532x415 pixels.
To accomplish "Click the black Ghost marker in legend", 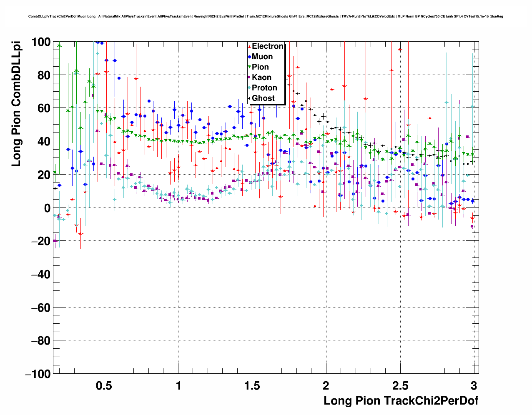I will click(x=249, y=98).
